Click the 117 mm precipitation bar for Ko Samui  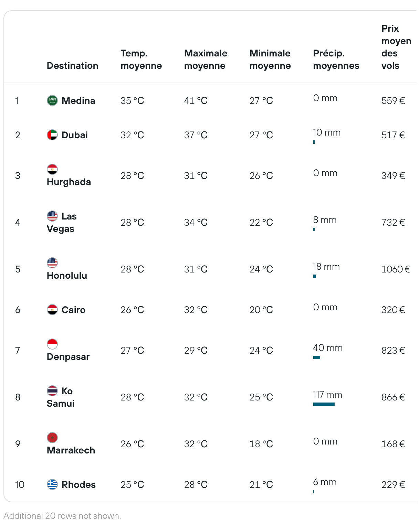tap(324, 404)
